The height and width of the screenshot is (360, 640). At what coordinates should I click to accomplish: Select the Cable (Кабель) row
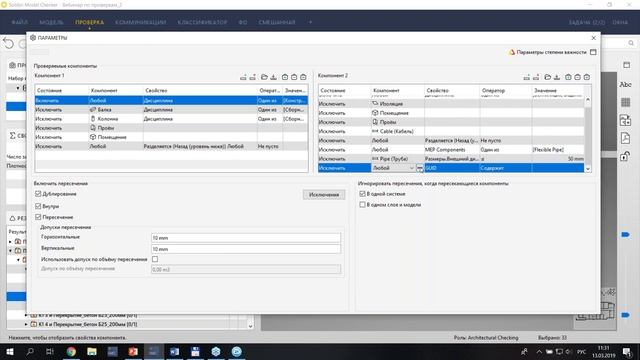[x=451, y=131]
